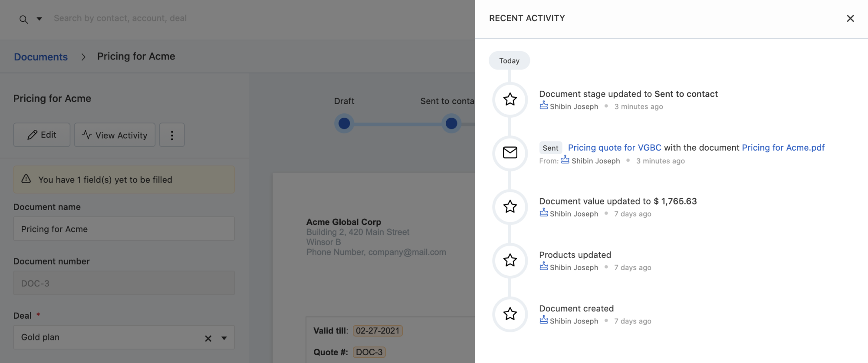Viewport: 868px width, 363px height.
Task: Click the Document name input field
Action: pyautogui.click(x=124, y=229)
